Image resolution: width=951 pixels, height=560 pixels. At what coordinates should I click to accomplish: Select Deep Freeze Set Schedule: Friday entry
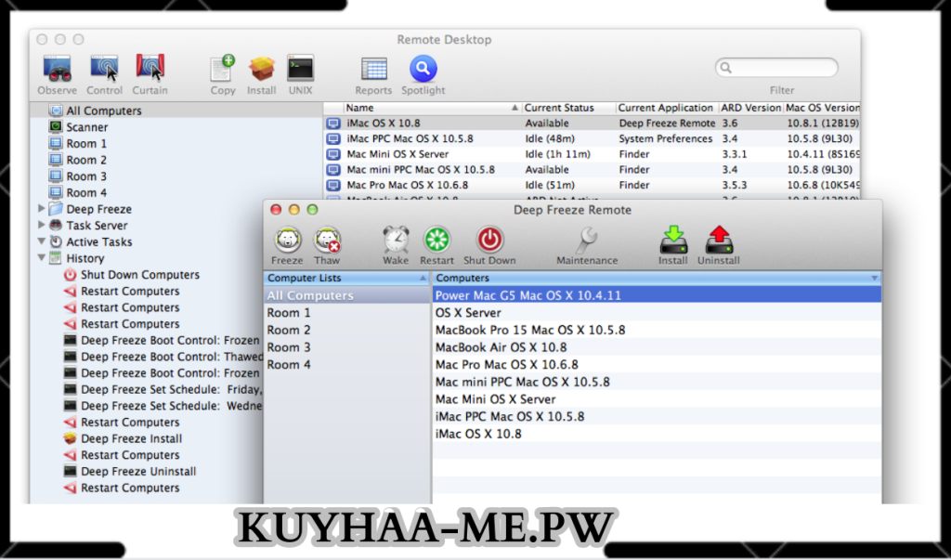tap(163, 389)
